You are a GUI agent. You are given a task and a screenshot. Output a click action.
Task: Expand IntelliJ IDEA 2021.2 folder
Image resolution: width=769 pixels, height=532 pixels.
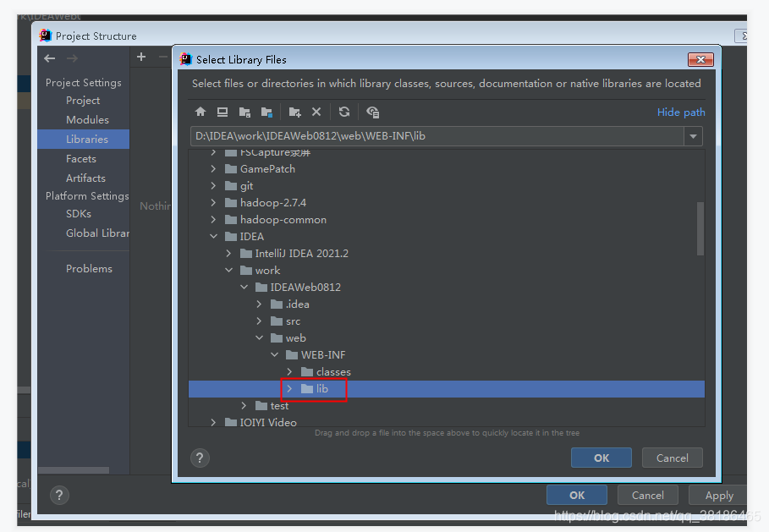(228, 254)
